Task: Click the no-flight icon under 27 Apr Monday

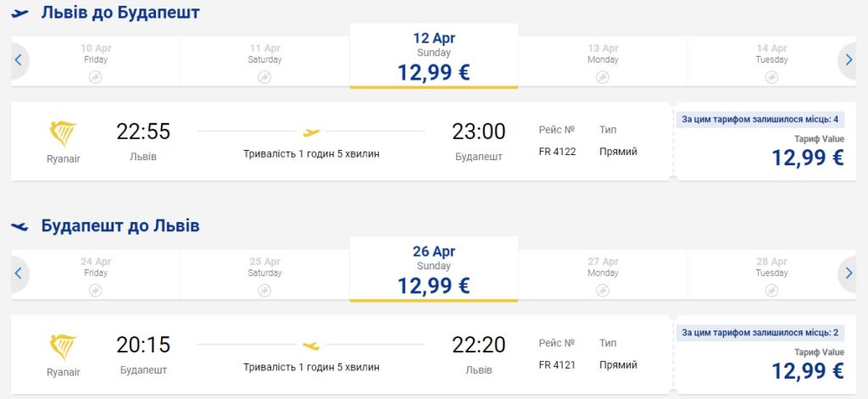Action: click(x=603, y=291)
